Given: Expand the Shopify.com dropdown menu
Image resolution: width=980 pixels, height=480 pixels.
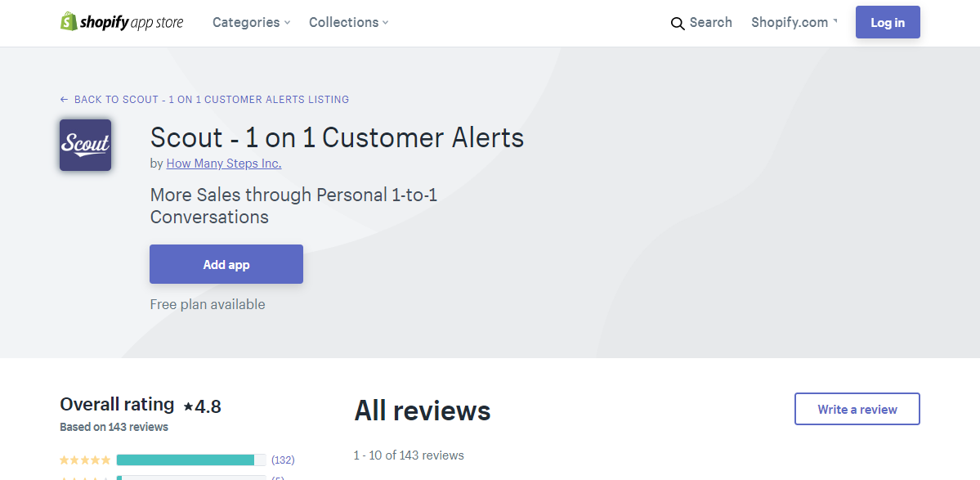Looking at the screenshot, I should click(x=794, y=23).
